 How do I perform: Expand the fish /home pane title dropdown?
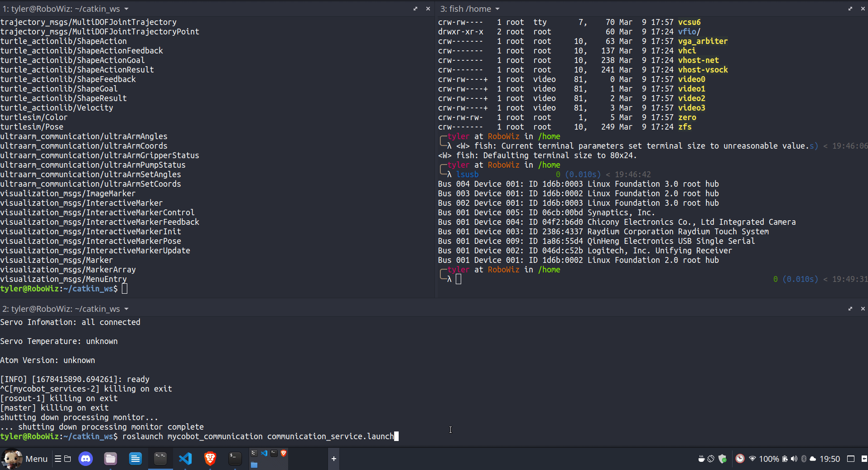coord(497,9)
